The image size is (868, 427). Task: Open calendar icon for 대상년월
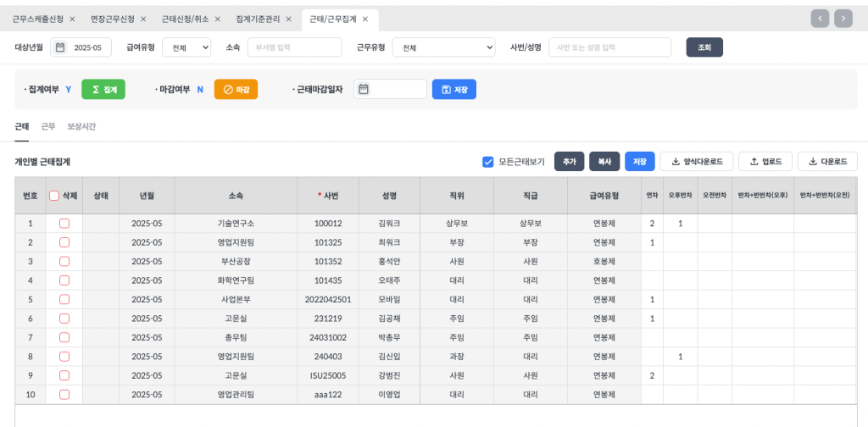(60, 47)
